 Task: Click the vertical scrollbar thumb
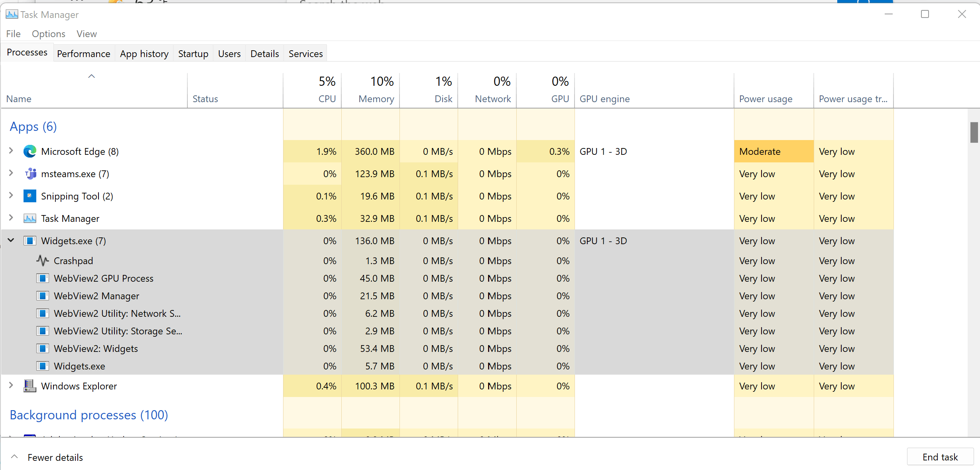[974, 132]
